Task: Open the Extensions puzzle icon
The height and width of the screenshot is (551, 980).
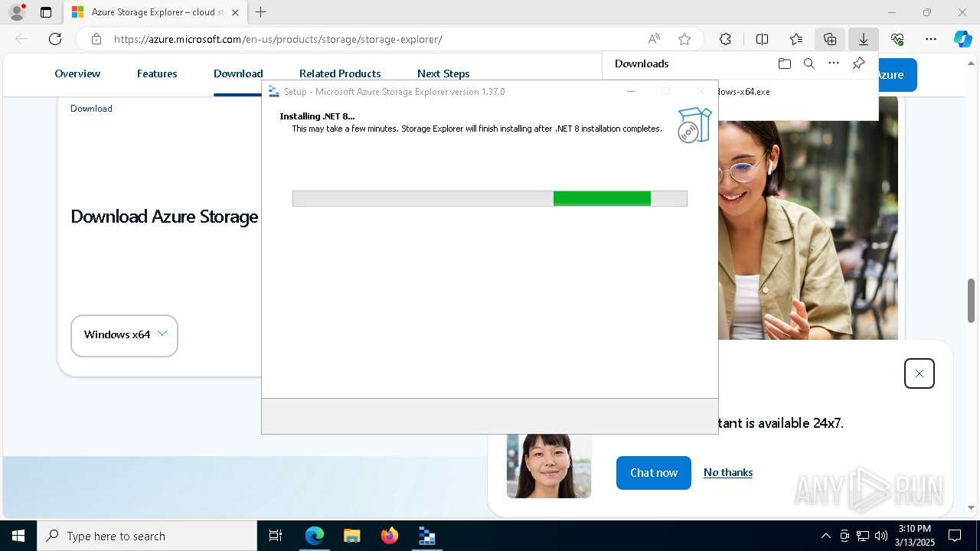Action: (x=725, y=39)
